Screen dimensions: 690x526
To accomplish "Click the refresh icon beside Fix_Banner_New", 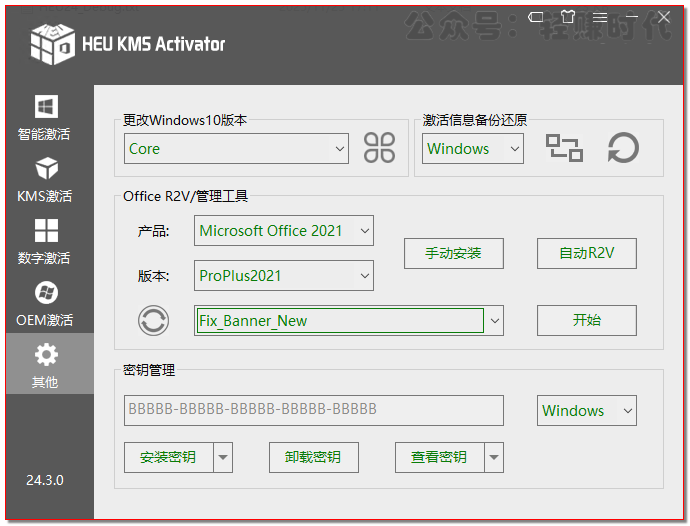I will 153,321.
